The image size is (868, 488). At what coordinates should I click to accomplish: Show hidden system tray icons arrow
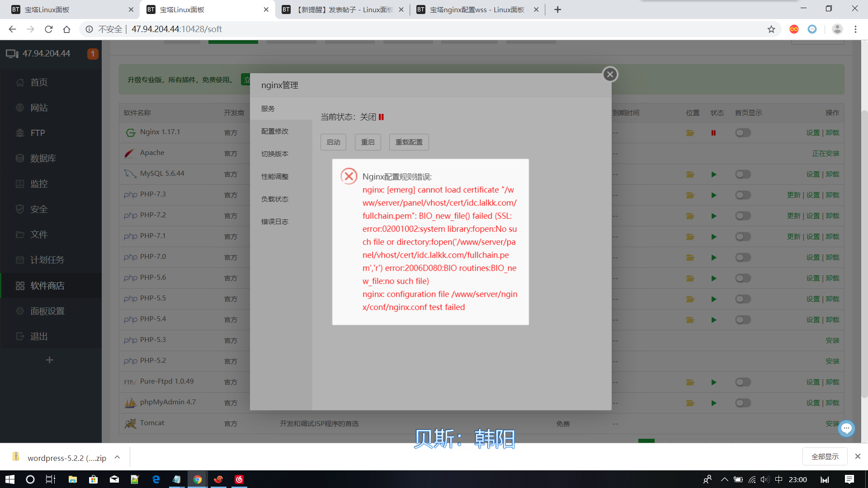point(724,479)
